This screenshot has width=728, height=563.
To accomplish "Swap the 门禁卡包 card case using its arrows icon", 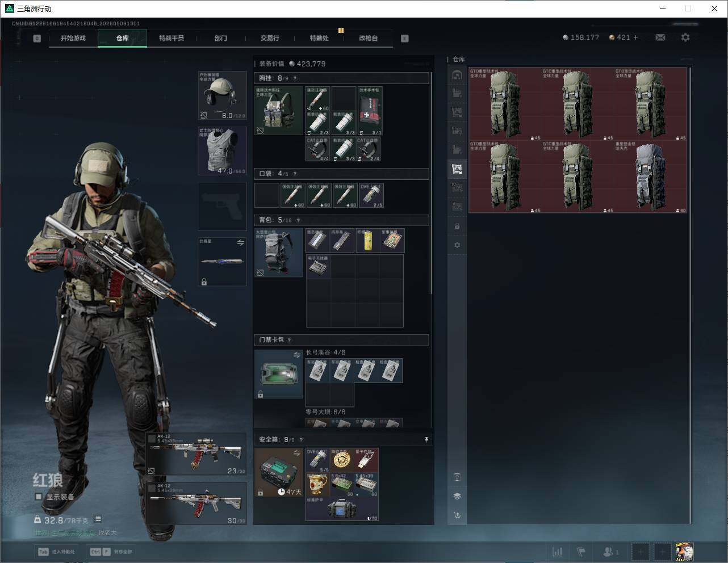I will coord(296,355).
